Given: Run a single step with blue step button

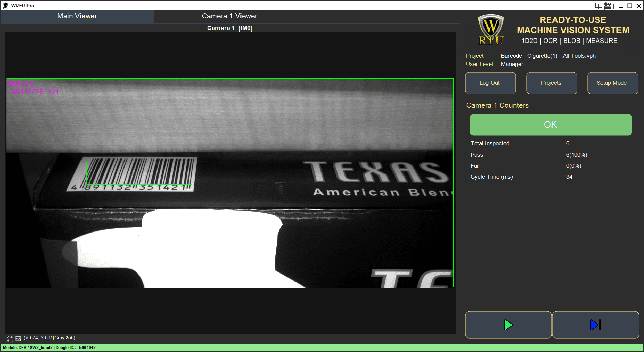Looking at the screenshot, I should tap(595, 325).
